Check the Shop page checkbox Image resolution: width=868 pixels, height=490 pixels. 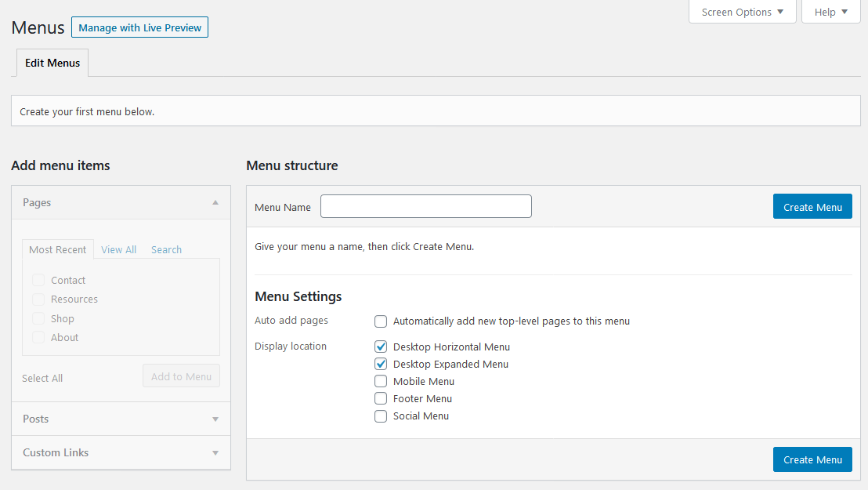38,318
